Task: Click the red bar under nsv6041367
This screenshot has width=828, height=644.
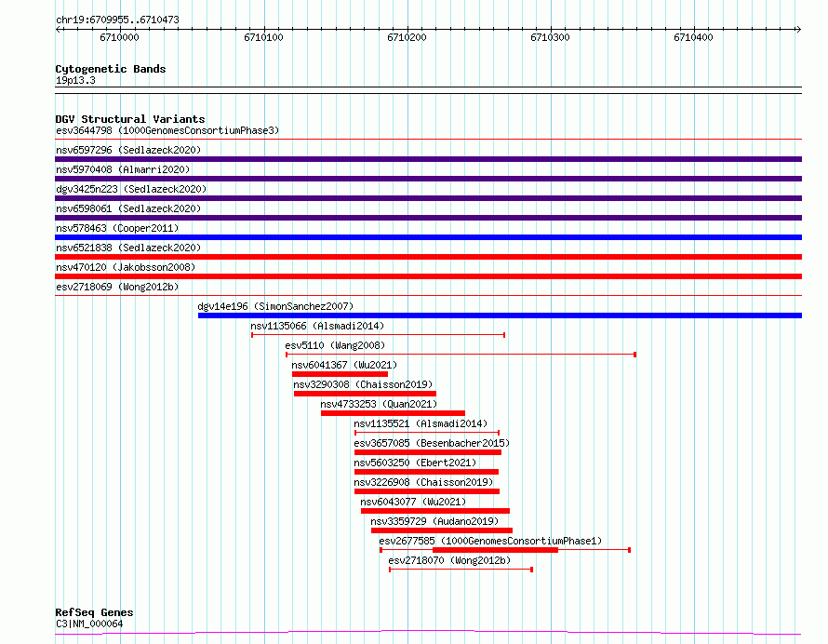Action: tap(341, 374)
